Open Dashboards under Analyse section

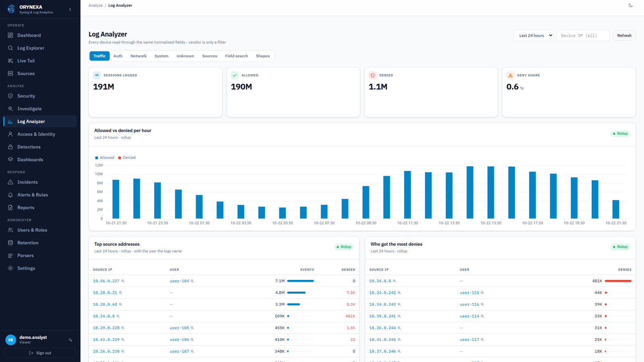point(40,160)
